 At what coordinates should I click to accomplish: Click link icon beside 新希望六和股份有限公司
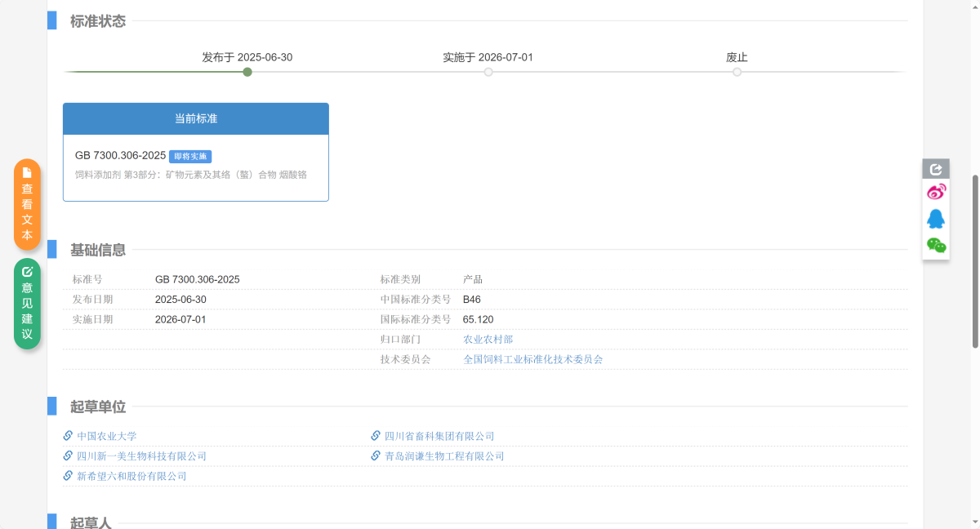[69, 476]
